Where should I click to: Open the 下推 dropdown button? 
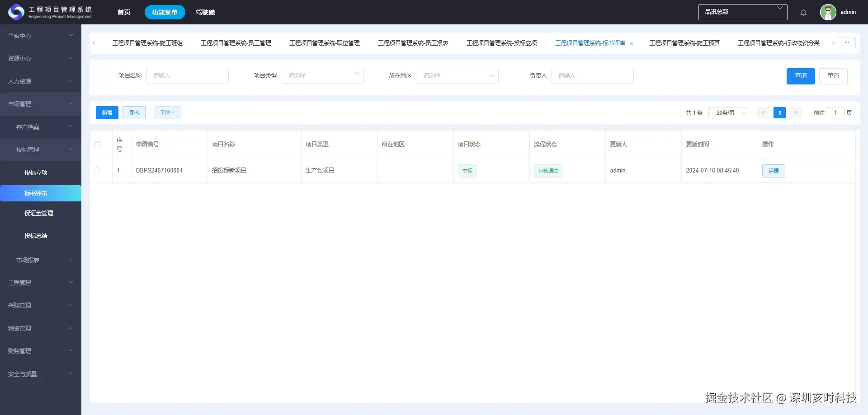coord(167,112)
